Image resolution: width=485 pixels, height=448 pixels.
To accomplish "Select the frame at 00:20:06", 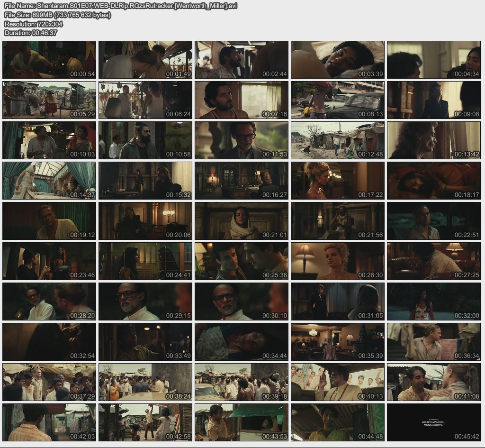I will coord(145,221).
